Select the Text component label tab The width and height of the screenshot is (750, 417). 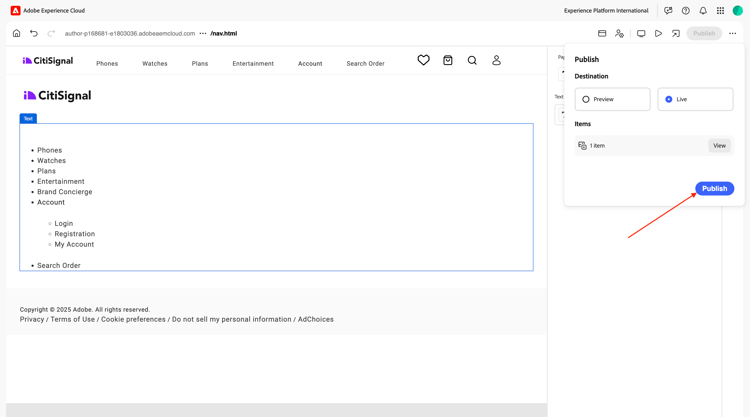pyautogui.click(x=28, y=119)
